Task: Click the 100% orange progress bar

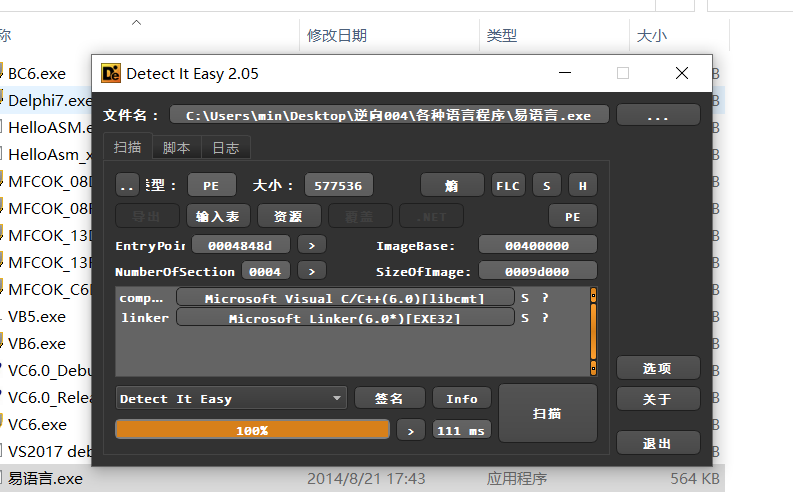Action: (x=252, y=430)
